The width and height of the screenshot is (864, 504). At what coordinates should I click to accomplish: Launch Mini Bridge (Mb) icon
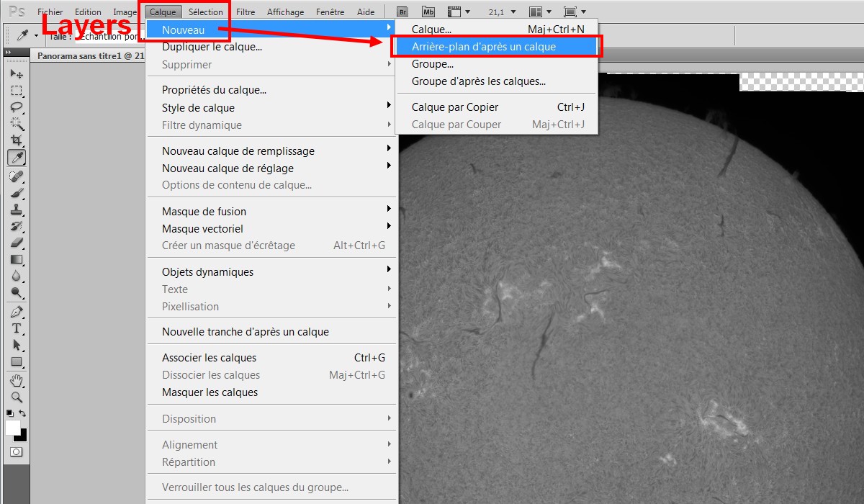pos(428,12)
